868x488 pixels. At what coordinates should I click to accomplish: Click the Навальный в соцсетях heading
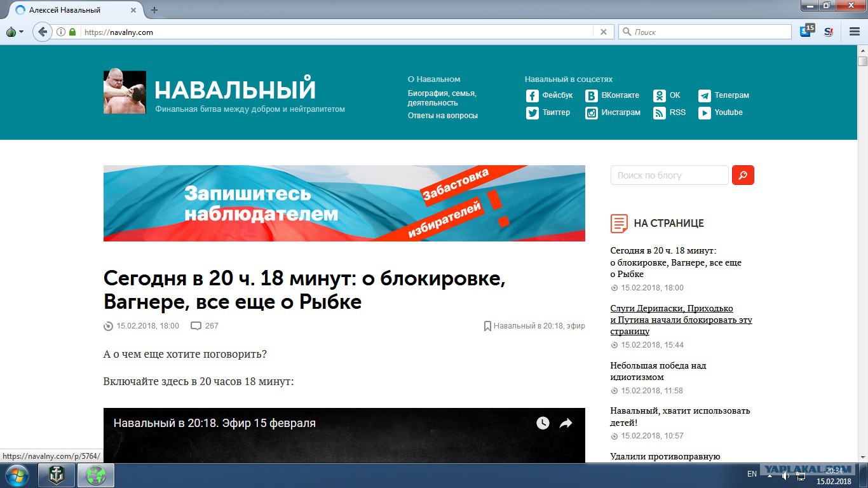click(569, 79)
